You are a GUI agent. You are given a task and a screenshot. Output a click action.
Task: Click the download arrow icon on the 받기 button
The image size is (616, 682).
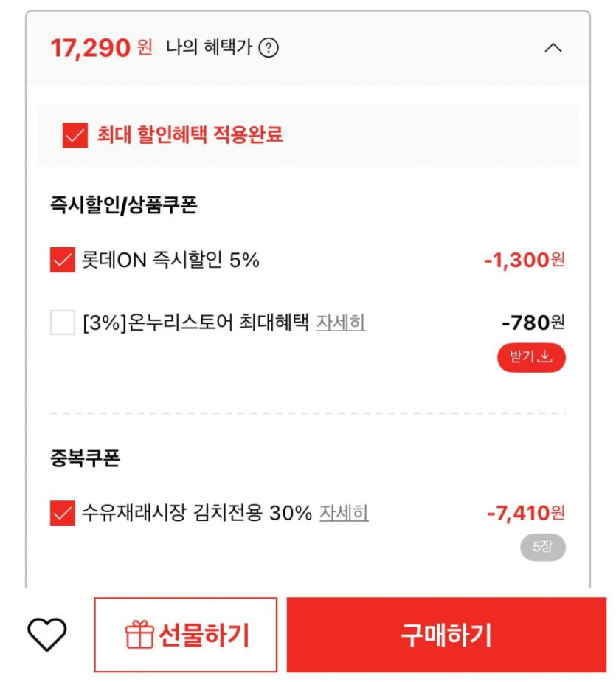tap(545, 356)
